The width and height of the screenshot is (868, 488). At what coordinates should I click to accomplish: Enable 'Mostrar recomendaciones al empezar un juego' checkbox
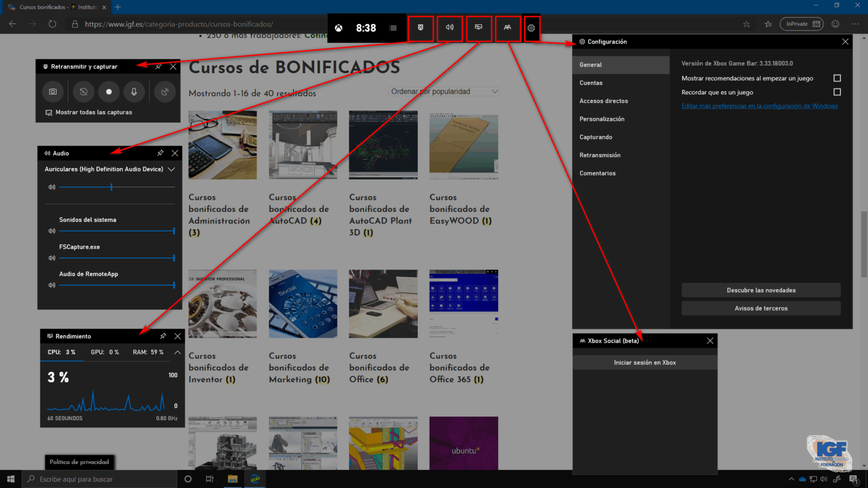pos(837,78)
